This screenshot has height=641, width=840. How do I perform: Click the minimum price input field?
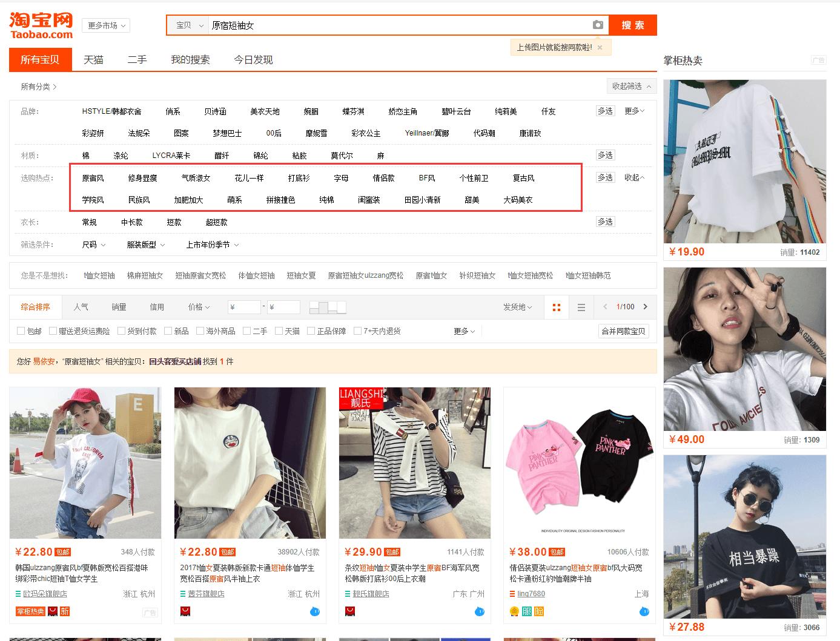point(244,307)
